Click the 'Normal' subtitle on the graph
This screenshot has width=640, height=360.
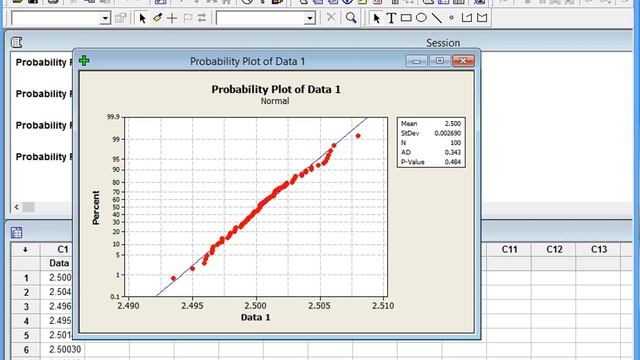(275, 101)
